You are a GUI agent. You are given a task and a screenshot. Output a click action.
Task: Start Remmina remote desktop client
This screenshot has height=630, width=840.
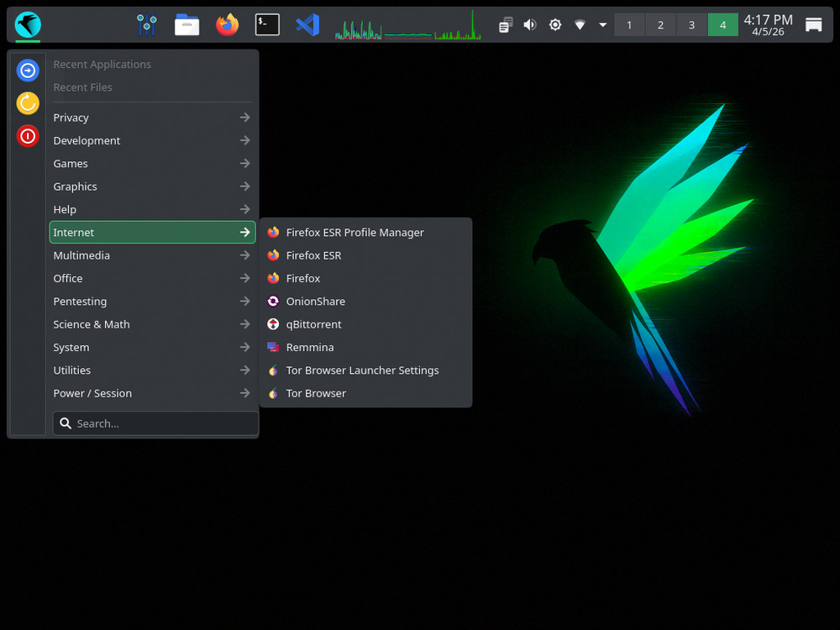coord(311,347)
